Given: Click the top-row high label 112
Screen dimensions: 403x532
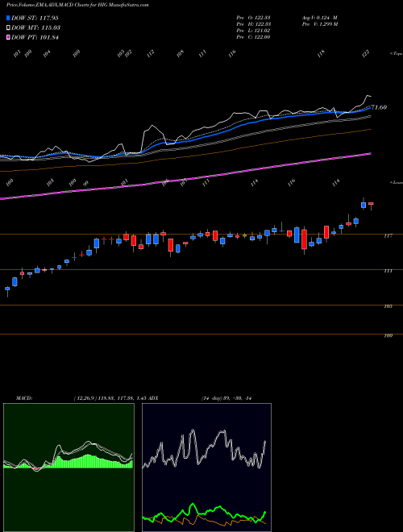Looking at the screenshot, I should (x=150, y=54).
